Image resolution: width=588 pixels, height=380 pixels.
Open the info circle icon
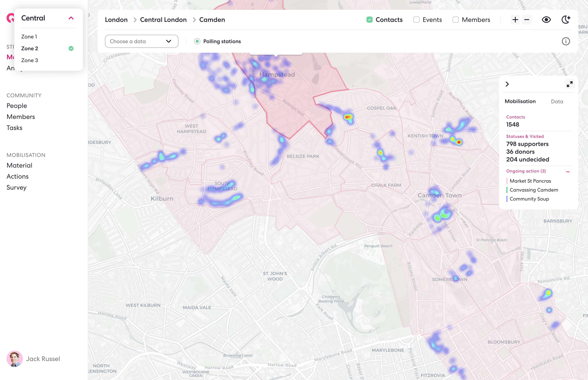[x=566, y=41]
